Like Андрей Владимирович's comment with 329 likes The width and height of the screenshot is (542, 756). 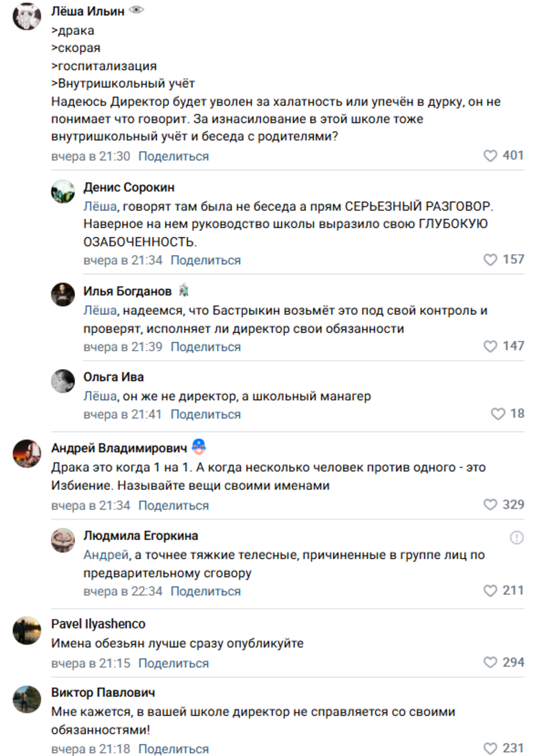pyautogui.click(x=490, y=505)
